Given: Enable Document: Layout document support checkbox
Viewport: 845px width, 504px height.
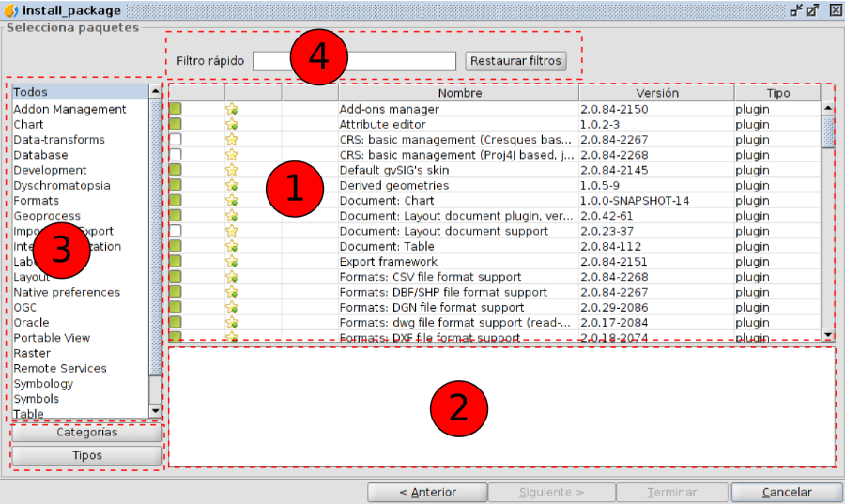Looking at the screenshot, I should tap(176, 231).
